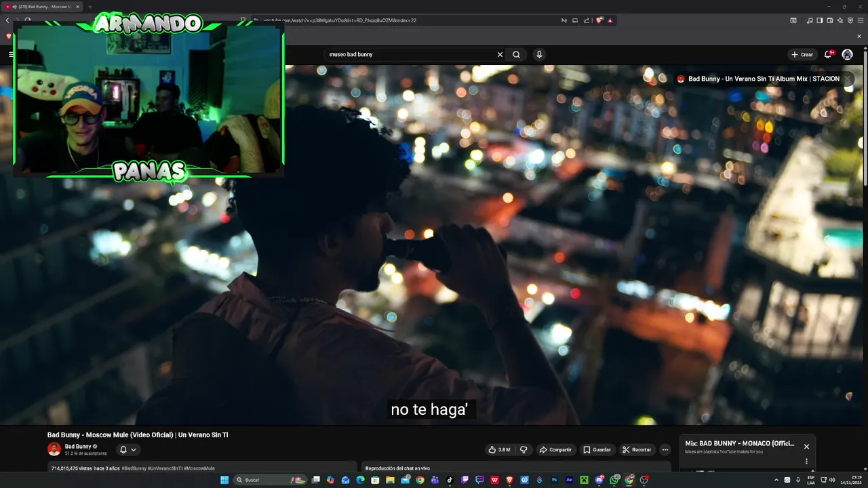This screenshot has height=488, width=868.
Task: Close the Mix: BAD BUNNY - MONACO playlist panel
Action: coord(806,447)
